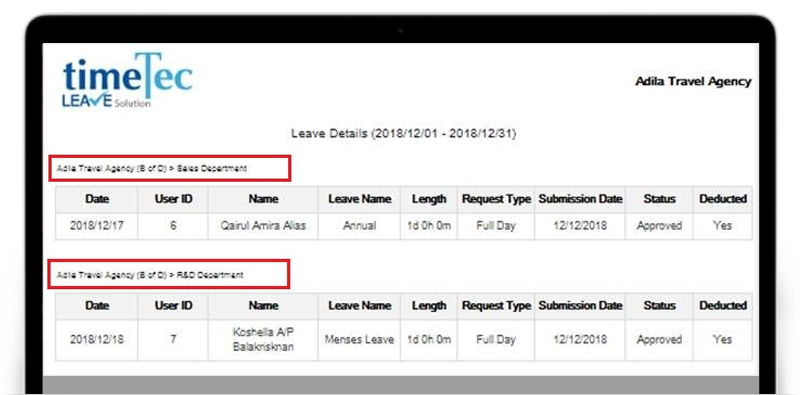This screenshot has height=395, width=800.
Task: Click the Menses Leave cell
Action: (360, 340)
